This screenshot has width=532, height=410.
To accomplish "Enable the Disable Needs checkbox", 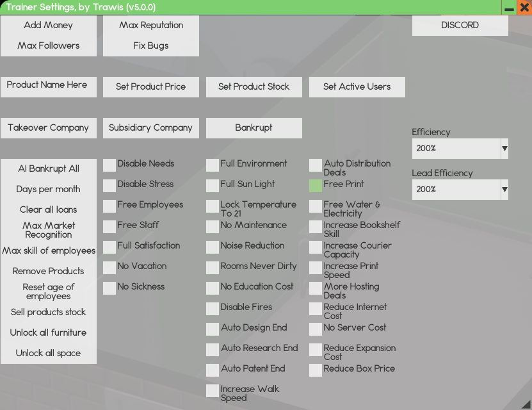I will [x=109, y=165].
